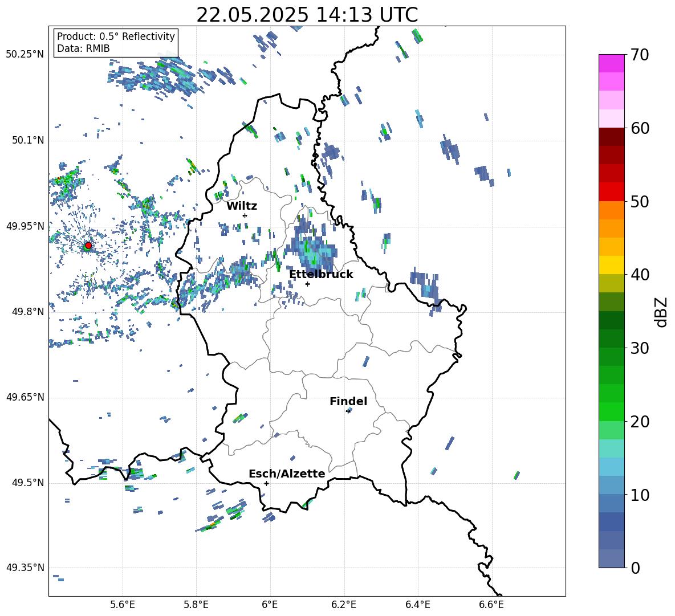Viewport: 675px width, 616px height.
Task: Click the 6.2°E longitude label
Action: [x=344, y=605]
